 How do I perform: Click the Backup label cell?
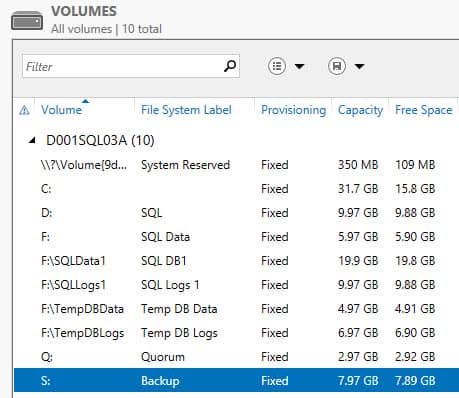coord(160,381)
